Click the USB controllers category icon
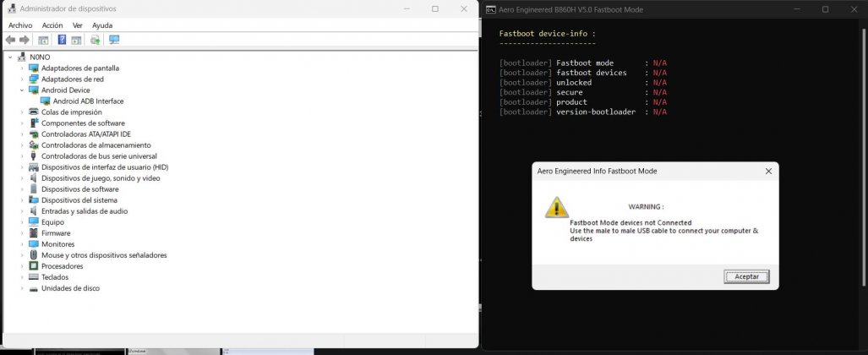Screen dimensions: 868x355 (x=34, y=156)
